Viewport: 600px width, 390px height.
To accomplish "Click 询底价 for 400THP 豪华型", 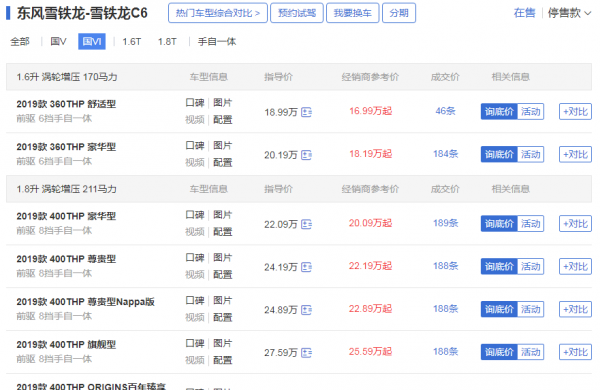I will click(499, 224).
